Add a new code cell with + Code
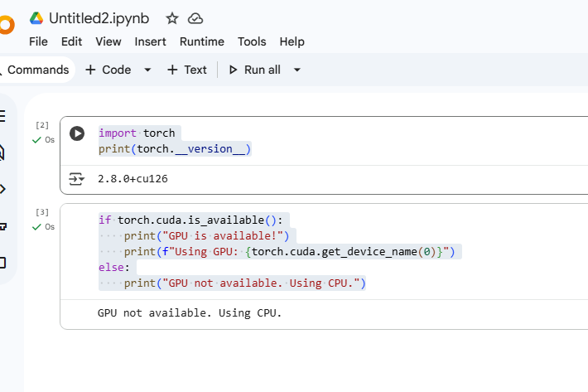The image size is (588, 392). pos(108,70)
